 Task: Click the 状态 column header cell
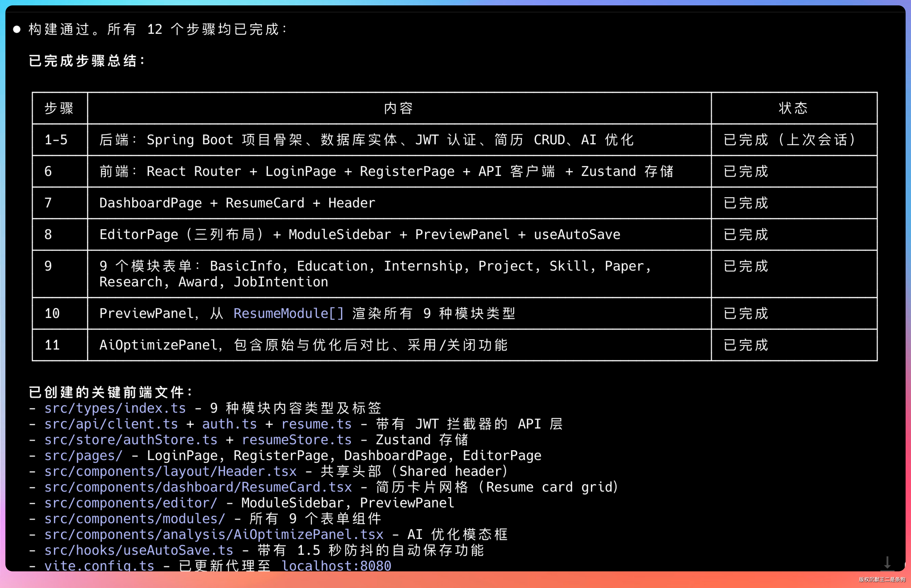coord(794,108)
